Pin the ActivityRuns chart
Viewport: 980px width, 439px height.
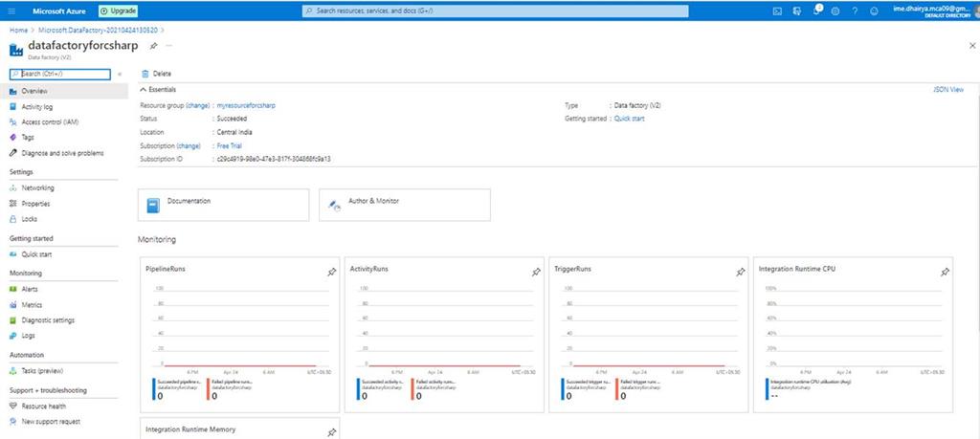pos(536,273)
